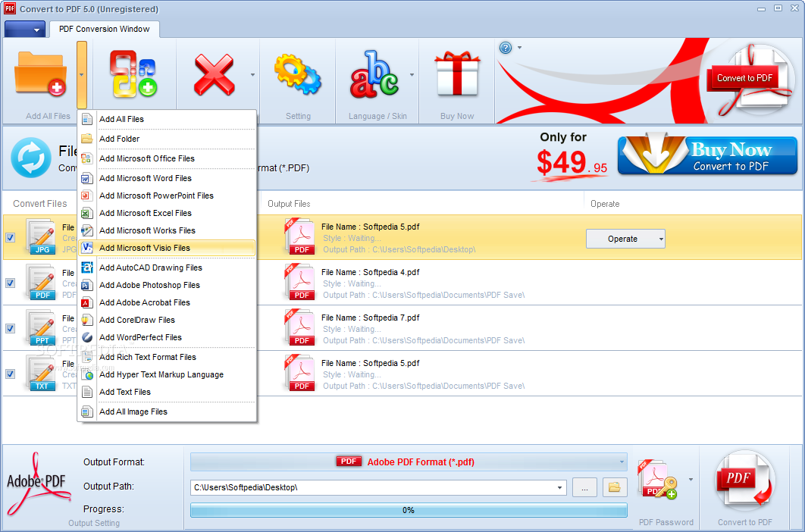Click the browse ellipsis button for output path

[584, 488]
